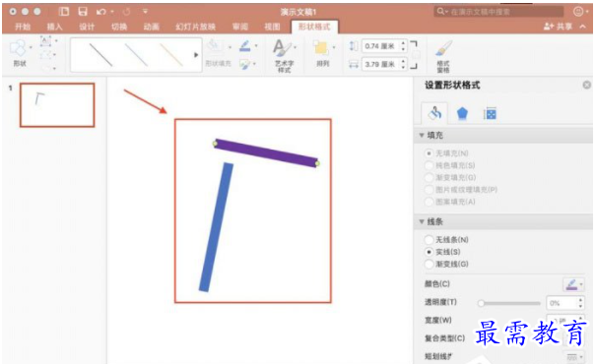Open the 形状填充 dropdown arrow
This screenshot has width=595, height=364.
(x=230, y=47)
